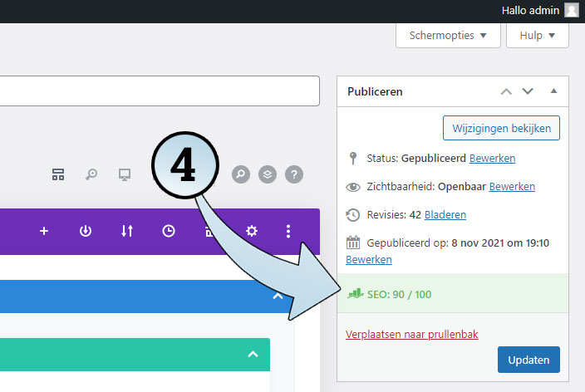
Task: Click the Updaten button
Action: tap(528, 360)
